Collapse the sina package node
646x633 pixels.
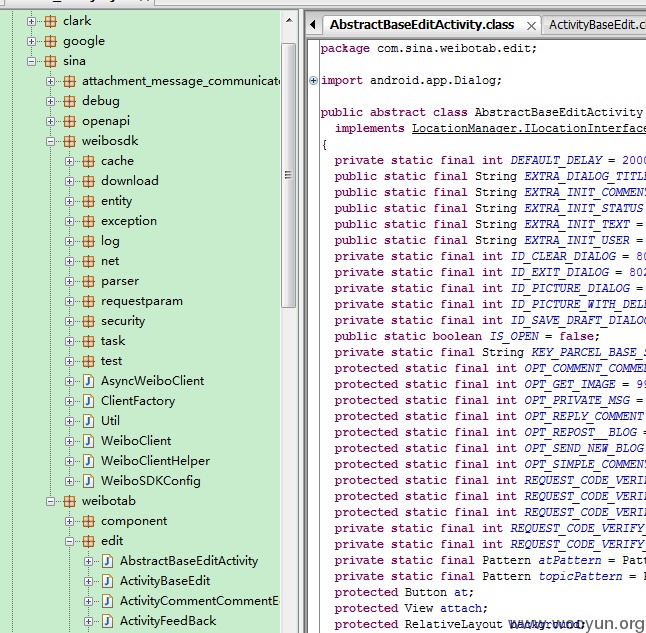[31, 61]
